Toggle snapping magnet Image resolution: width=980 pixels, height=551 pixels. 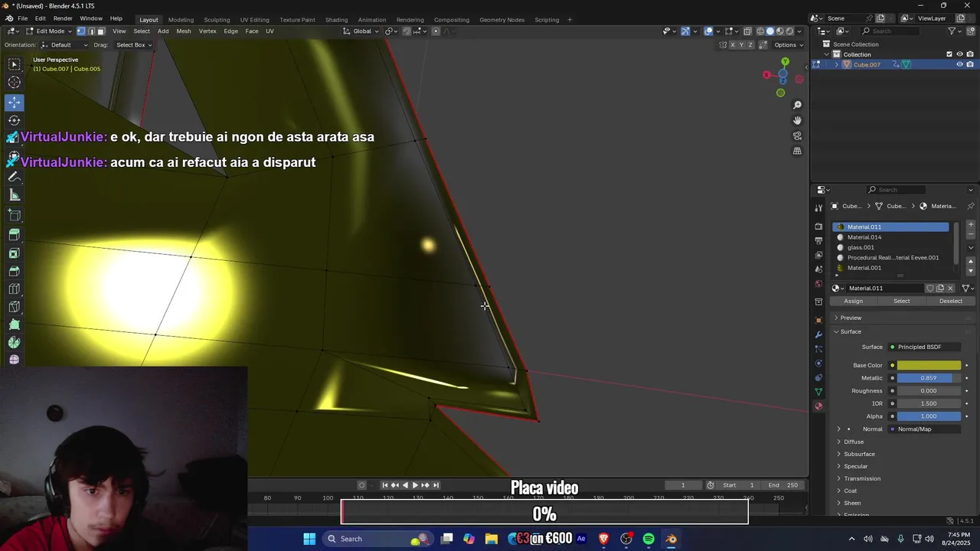407,31
